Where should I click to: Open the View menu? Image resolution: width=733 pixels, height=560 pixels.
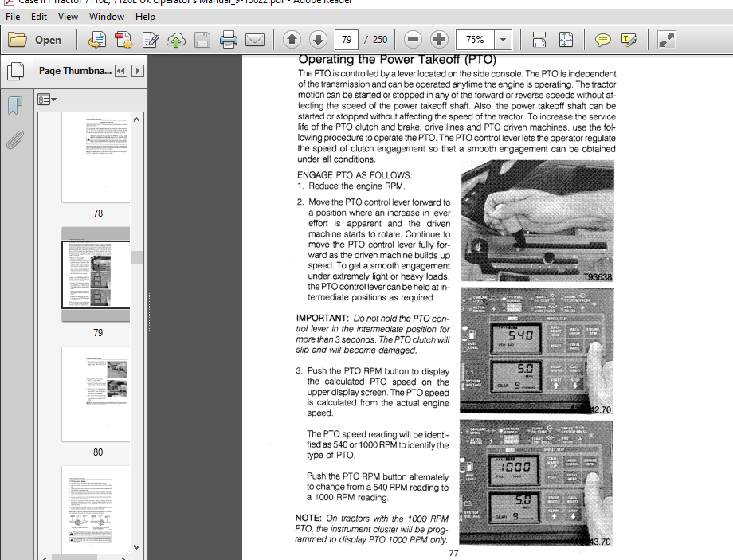pos(68,17)
